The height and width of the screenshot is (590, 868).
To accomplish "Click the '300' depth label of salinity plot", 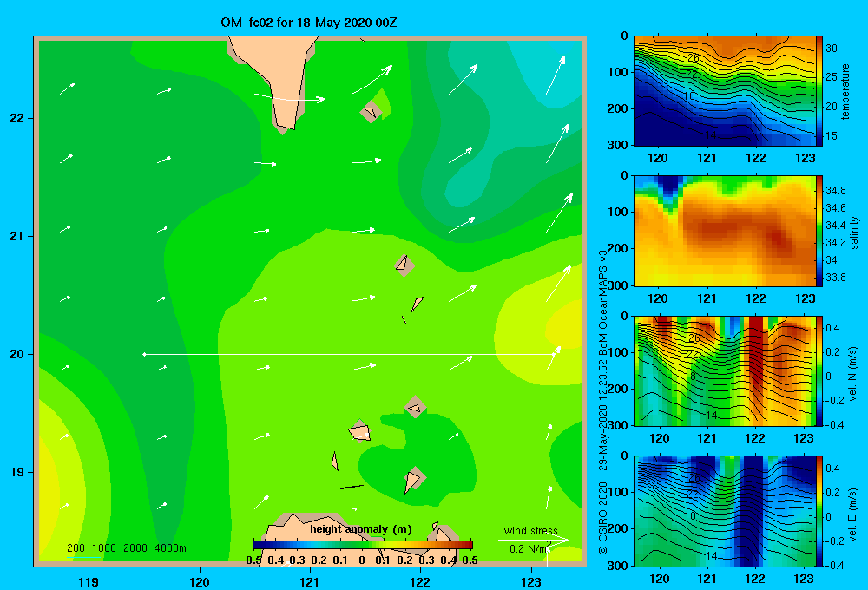I will (x=620, y=285).
